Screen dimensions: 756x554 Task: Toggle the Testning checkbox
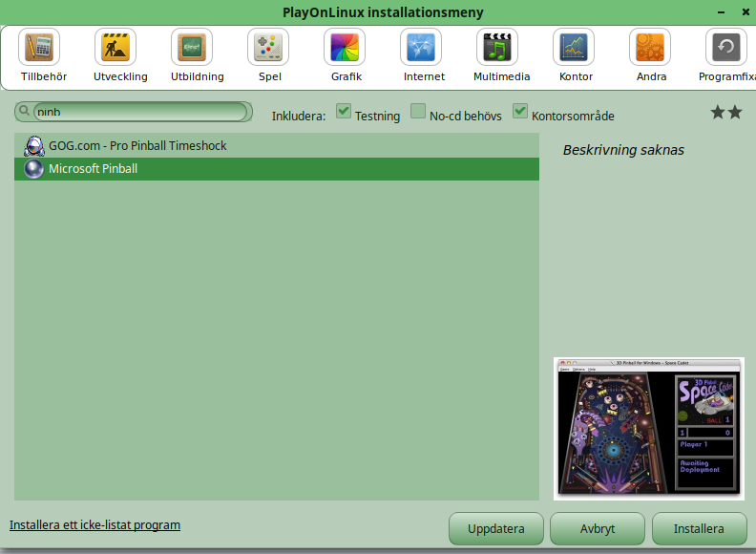click(344, 111)
